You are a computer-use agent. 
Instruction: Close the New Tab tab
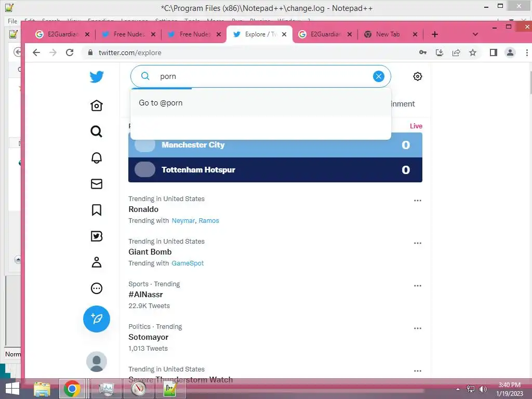pyautogui.click(x=415, y=34)
